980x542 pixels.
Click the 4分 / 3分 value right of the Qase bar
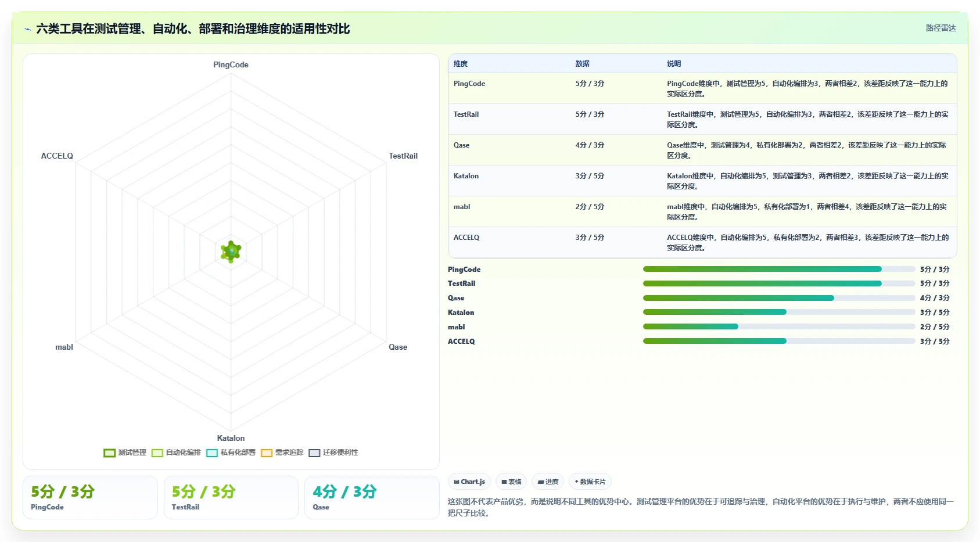click(x=935, y=298)
